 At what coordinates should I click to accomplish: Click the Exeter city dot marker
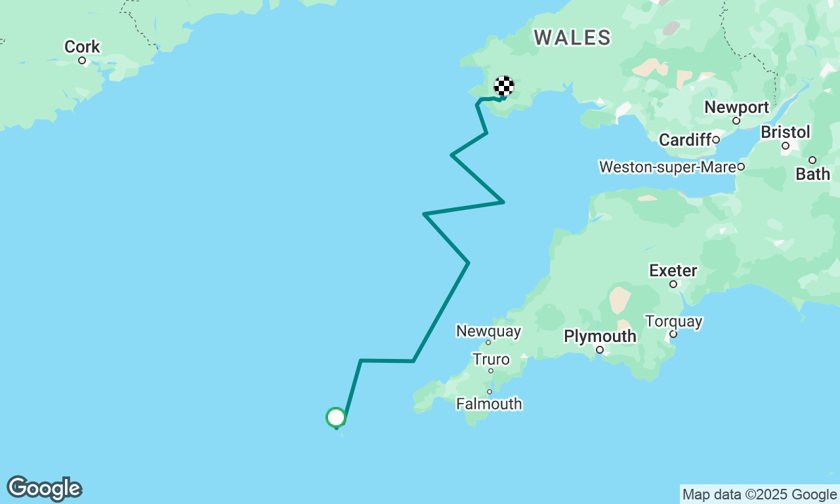click(x=673, y=284)
